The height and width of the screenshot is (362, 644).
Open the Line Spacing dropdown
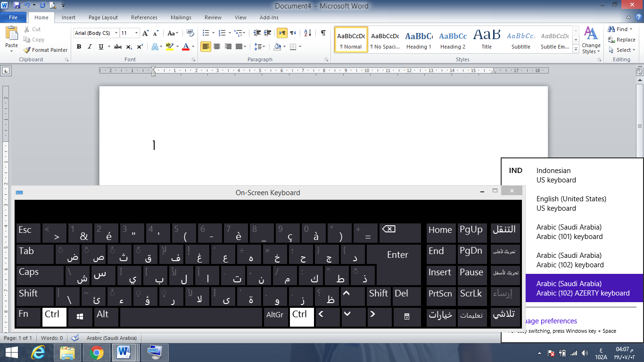click(259, 47)
